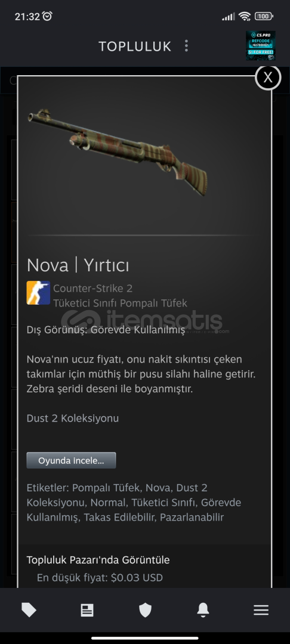The image size is (290, 644).
Task: Open the Steam Guard shield icon
Action: pyautogui.click(x=145, y=610)
